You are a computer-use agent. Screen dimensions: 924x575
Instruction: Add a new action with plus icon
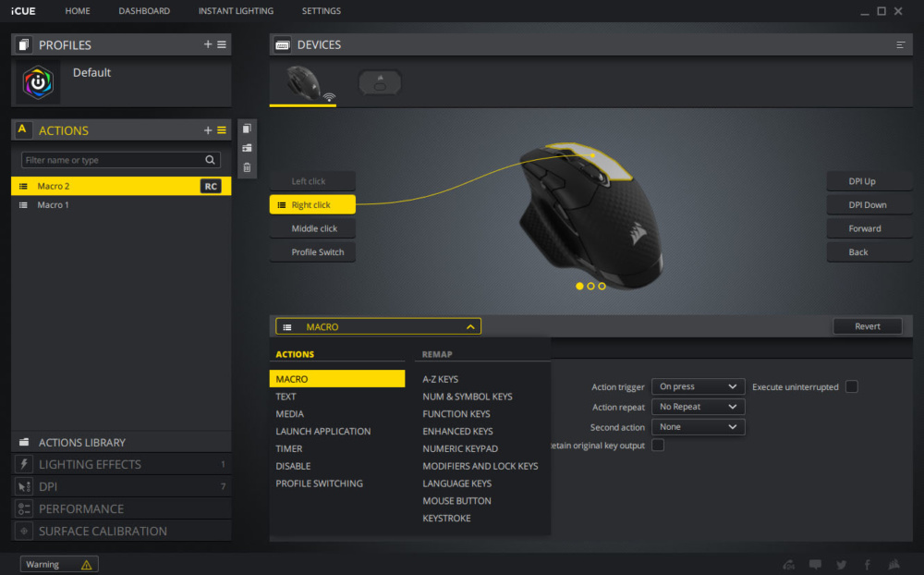[x=207, y=130]
